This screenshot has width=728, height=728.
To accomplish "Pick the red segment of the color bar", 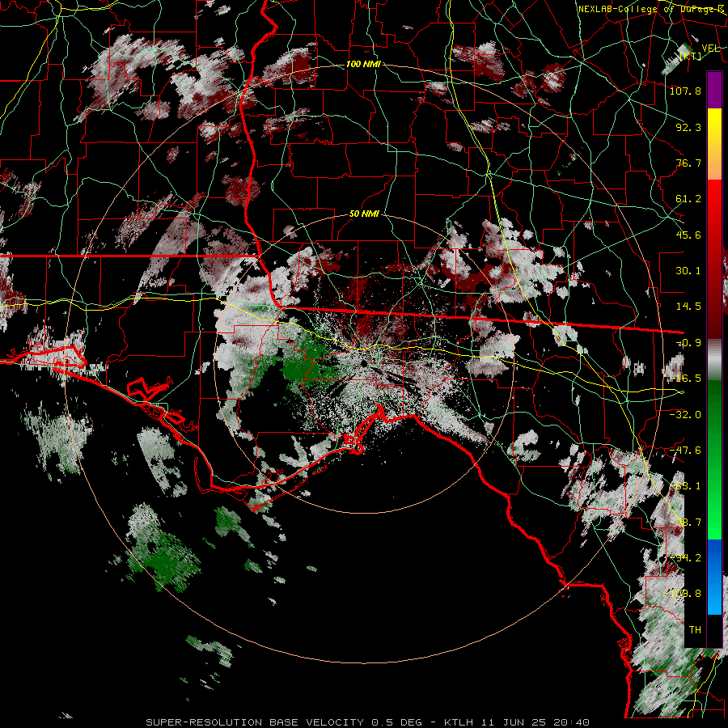I will coord(714,259).
